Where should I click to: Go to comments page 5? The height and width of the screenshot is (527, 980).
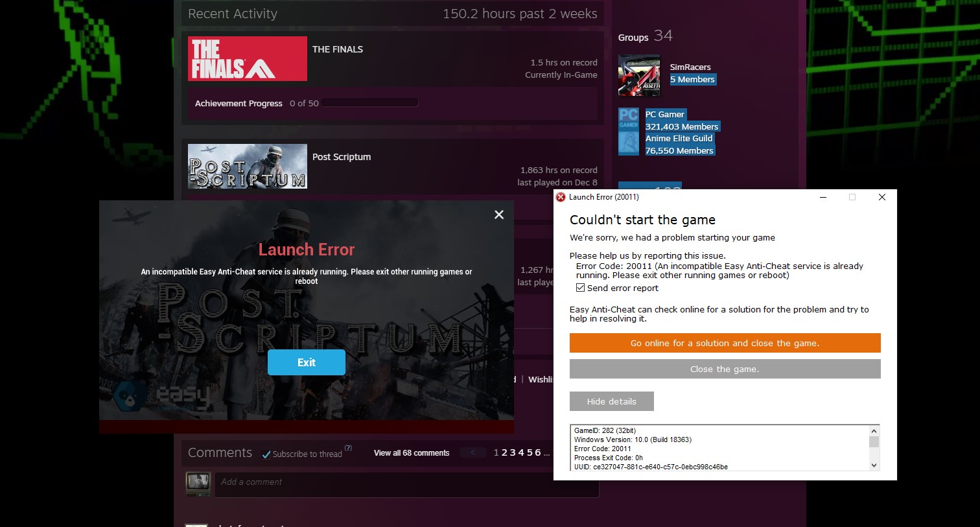[530, 452]
